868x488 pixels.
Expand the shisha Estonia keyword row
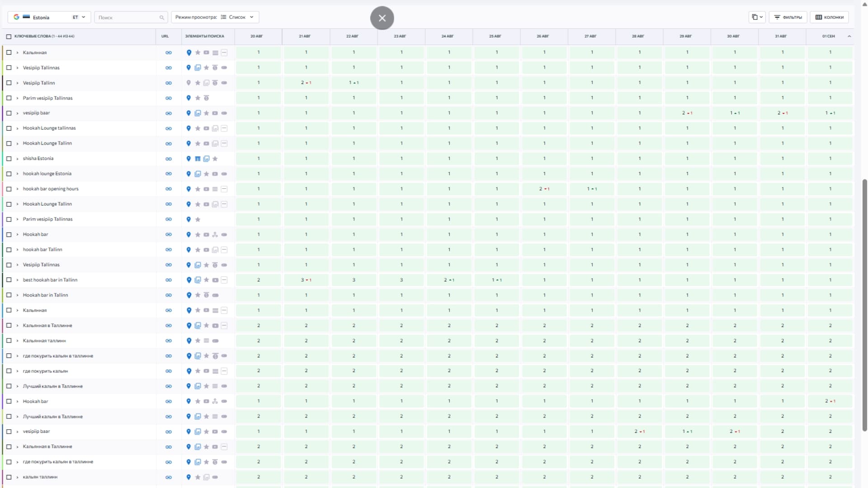tap(17, 159)
